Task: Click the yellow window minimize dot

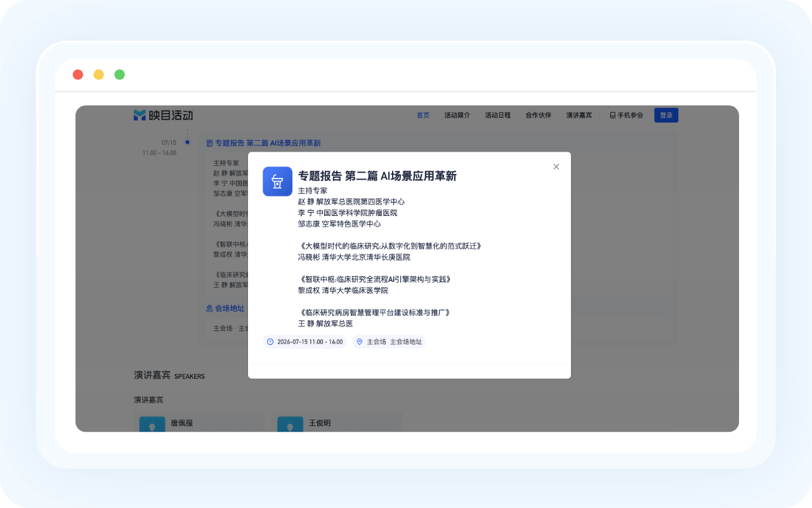Action: click(x=99, y=74)
